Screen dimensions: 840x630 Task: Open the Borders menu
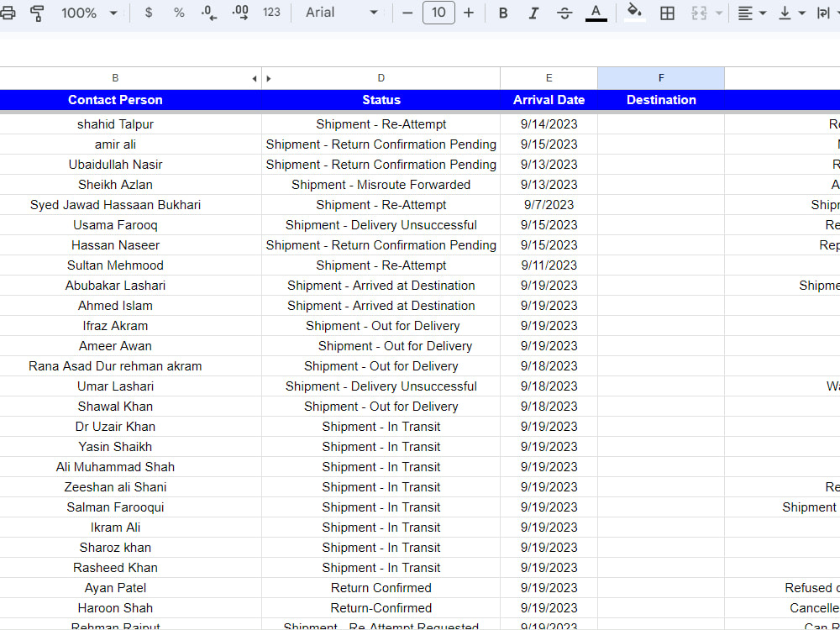(x=668, y=13)
